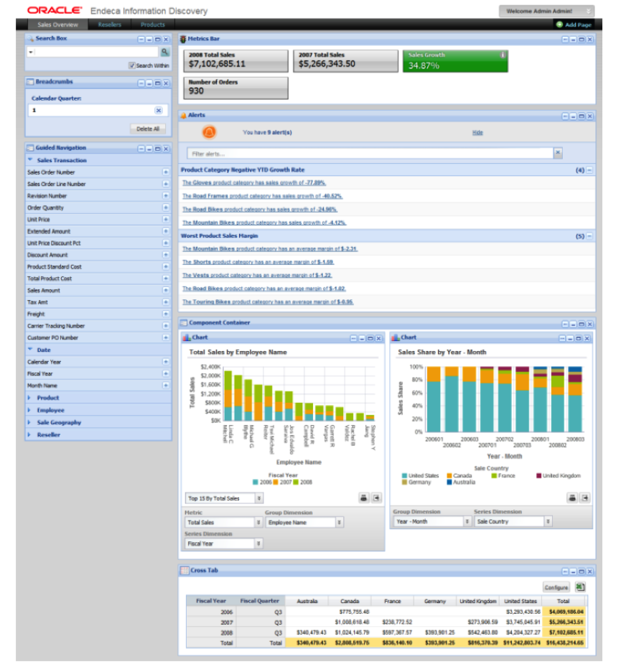Remove the Calendar Quarter breadcrumb value

click(x=158, y=110)
